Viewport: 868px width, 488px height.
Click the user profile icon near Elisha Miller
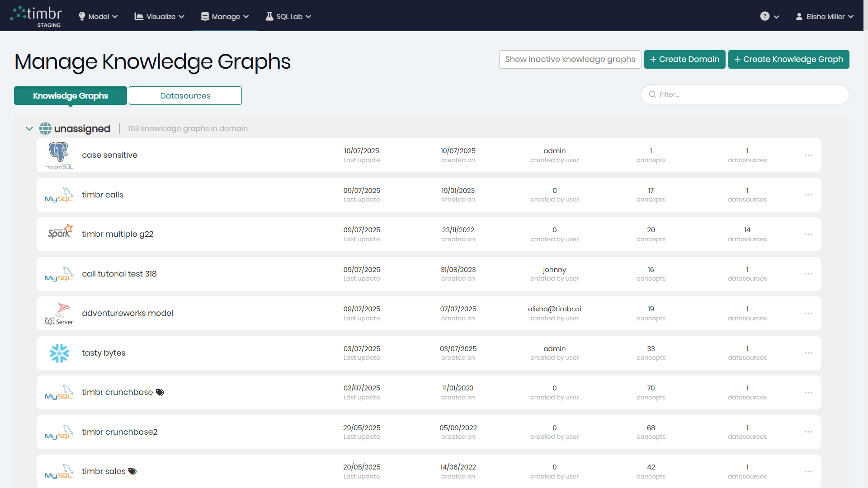tap(798, 16)
